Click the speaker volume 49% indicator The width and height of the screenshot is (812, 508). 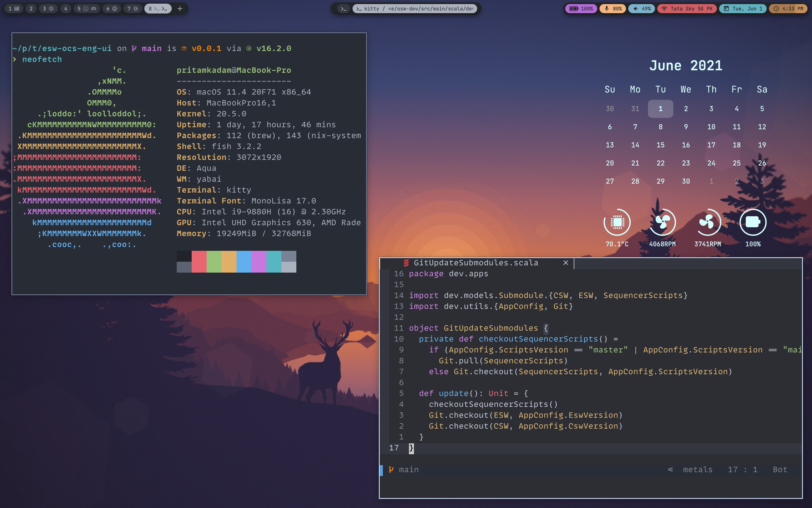click(642, 9)
